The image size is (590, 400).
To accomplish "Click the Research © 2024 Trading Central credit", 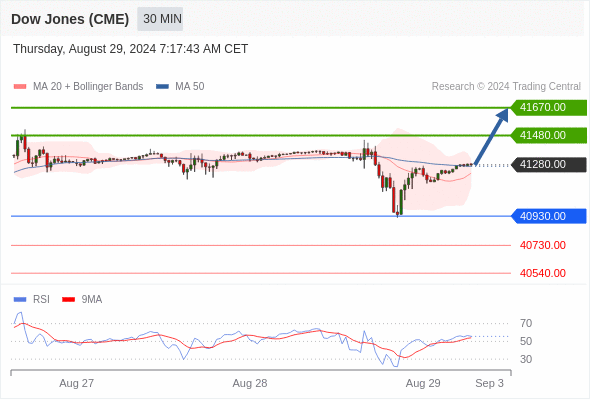I will [x=506, y=87].
